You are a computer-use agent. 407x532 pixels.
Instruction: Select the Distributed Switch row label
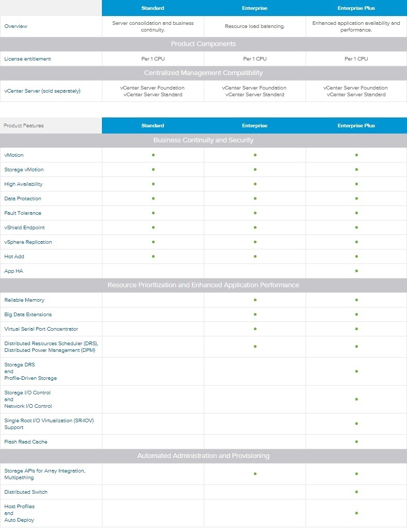tap(26, 492)
